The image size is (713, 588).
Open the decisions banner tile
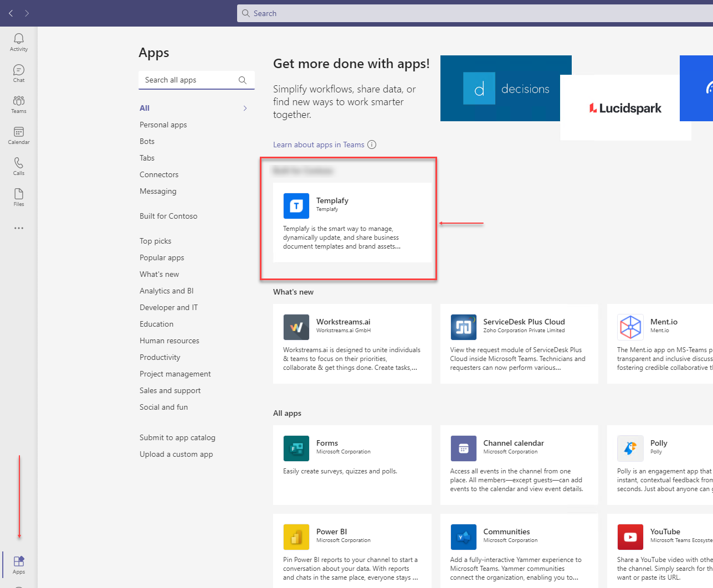click(x=506, y=88)
